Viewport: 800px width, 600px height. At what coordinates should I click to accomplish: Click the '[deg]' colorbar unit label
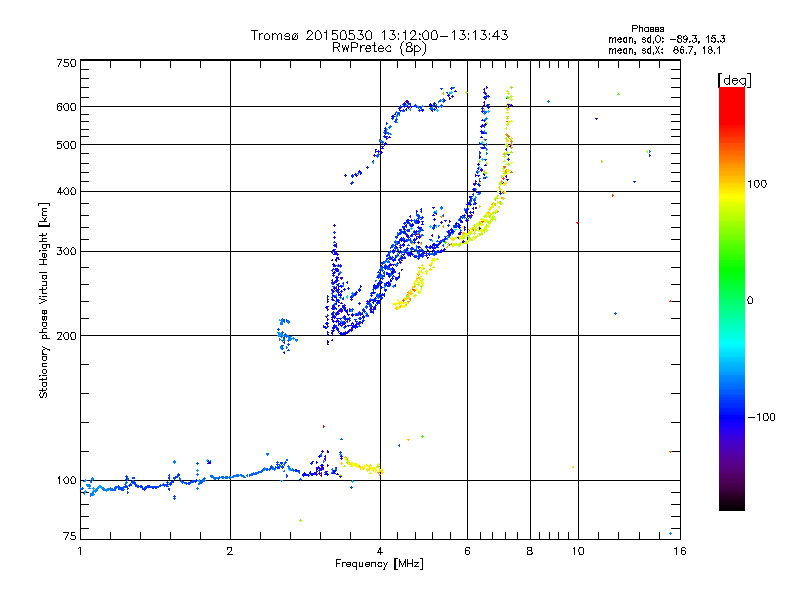[x=734, y=80]
